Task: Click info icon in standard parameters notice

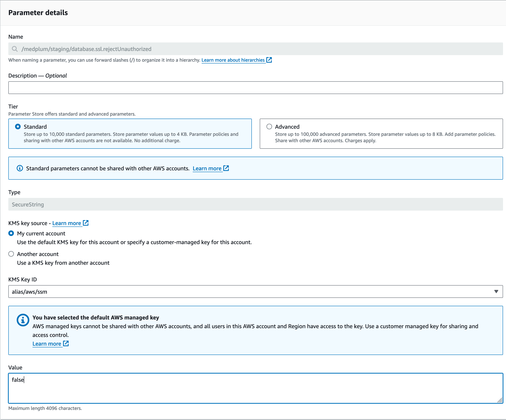Action: [x=20, y=168]
